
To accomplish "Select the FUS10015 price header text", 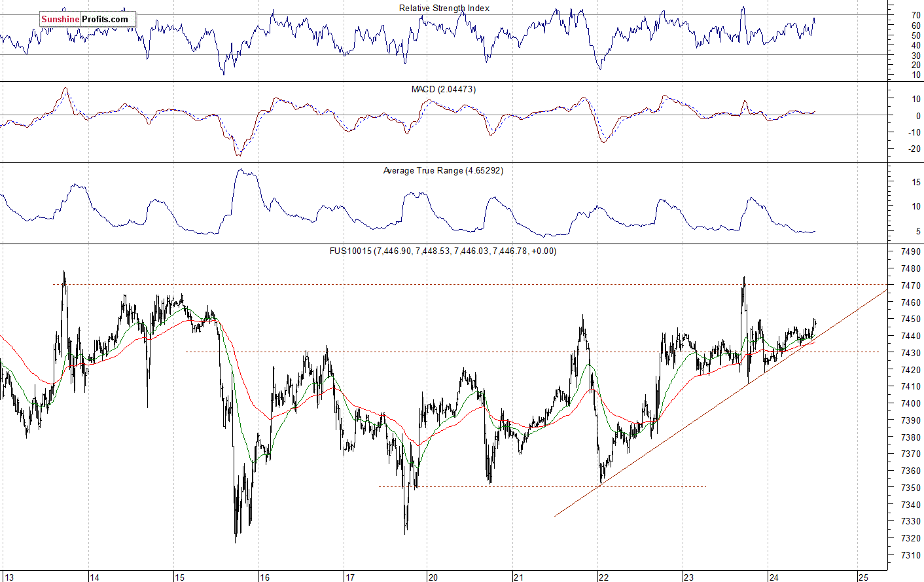I will [x=443, y=251].
